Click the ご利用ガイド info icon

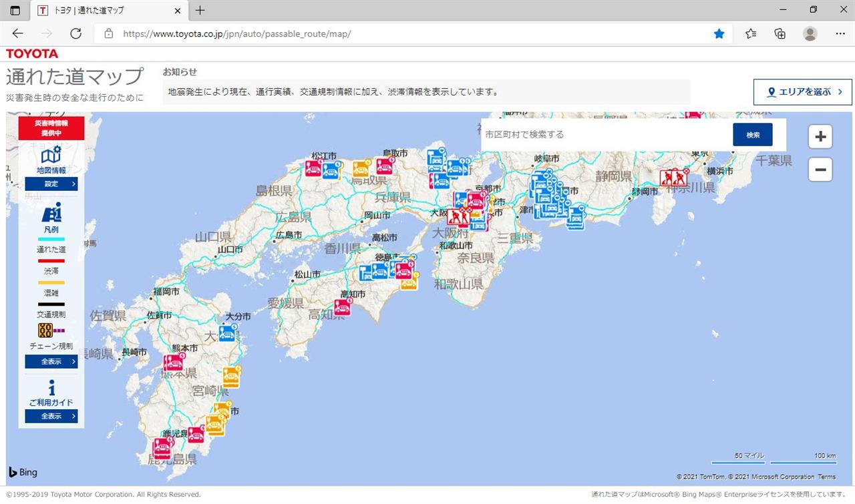coord(51,388)
